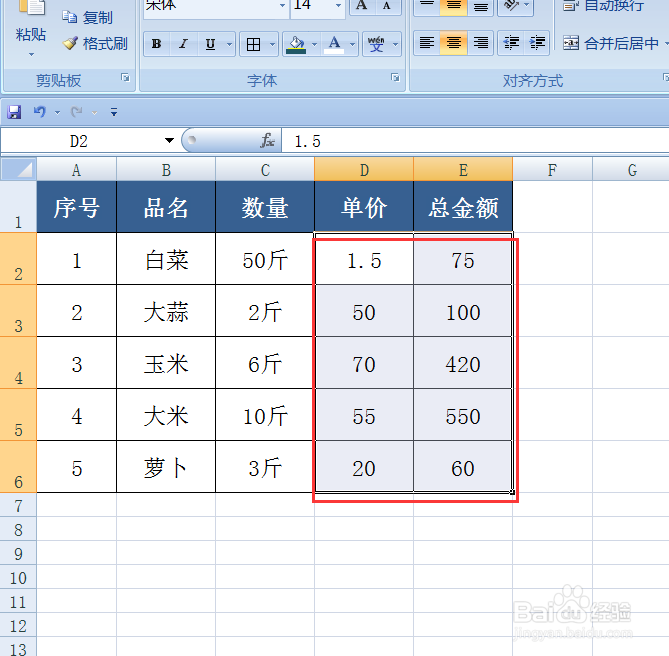Click cell containing 萝卜
The height and width of the screenshot is (656, 669).
click(x=166, y=468)
